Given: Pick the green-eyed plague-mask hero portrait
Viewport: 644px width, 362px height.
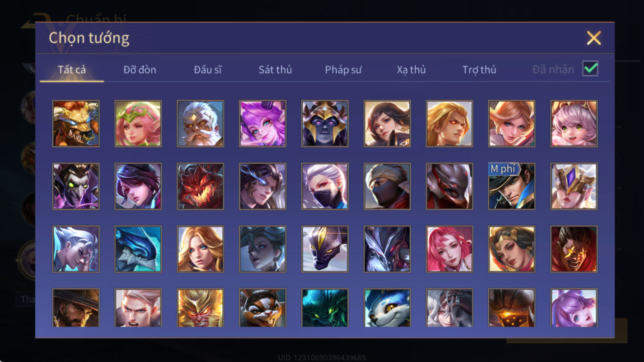Looking at the screenshot, I should pyautogui.click(x=76, y=186).
